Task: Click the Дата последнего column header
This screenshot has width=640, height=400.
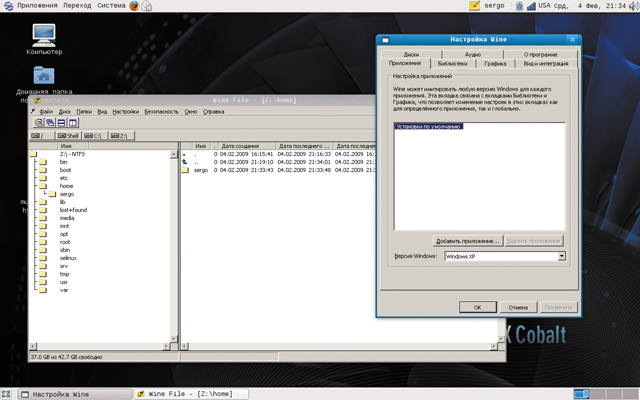Action: tap(304, 146)
